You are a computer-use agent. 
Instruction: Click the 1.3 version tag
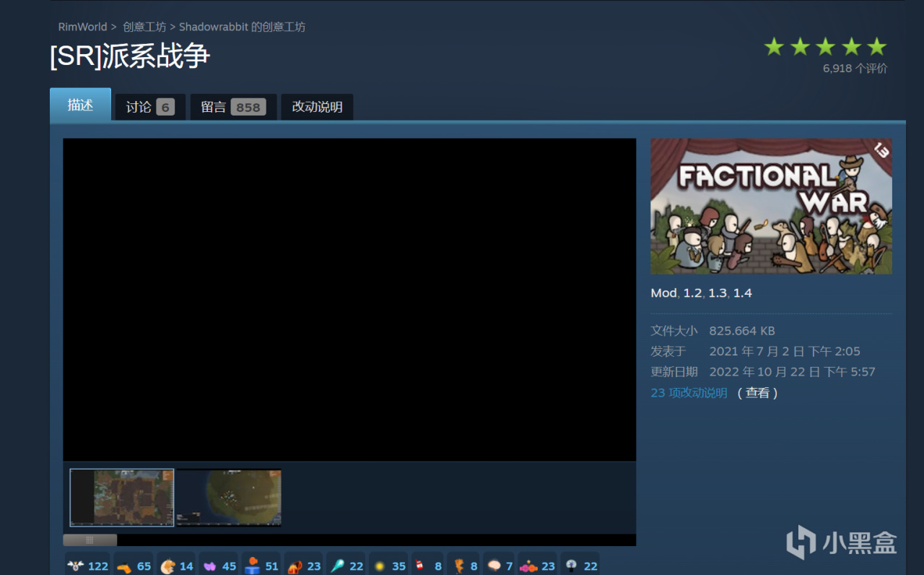point(717,293)
